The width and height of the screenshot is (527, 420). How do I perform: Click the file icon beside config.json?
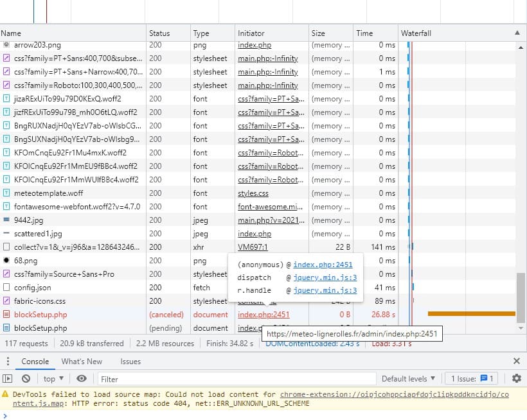tap(6, 288)
